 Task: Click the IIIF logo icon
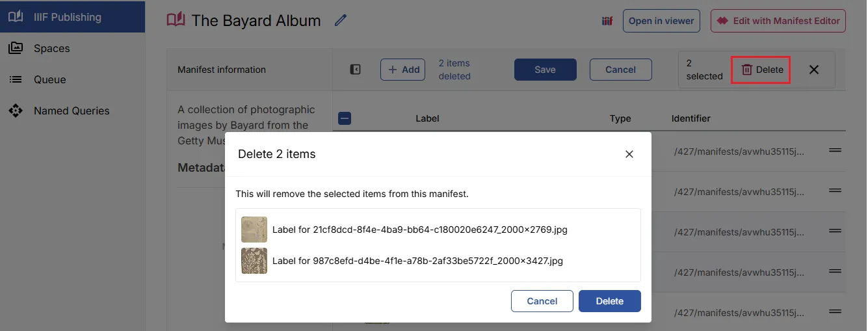[607, 21]
